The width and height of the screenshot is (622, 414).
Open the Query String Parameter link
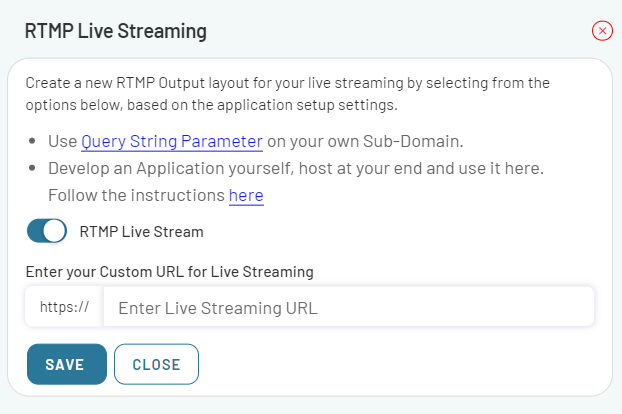tap(172, 141)
